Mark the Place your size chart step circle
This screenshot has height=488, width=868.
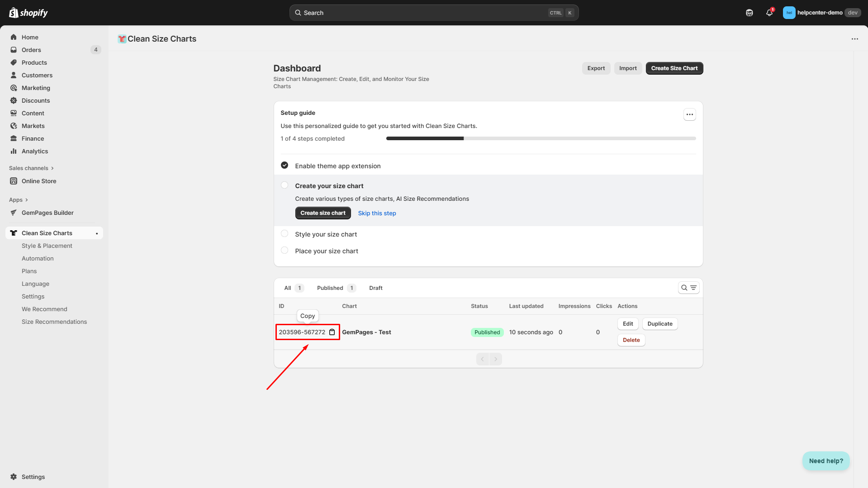click(x=285, y=251)
